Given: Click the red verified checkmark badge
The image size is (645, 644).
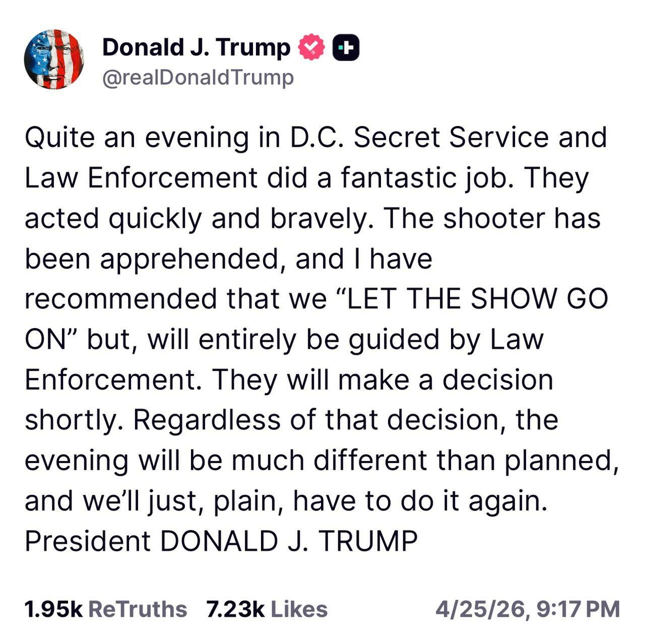Looking at the screenshot, I should click(311, 47).
